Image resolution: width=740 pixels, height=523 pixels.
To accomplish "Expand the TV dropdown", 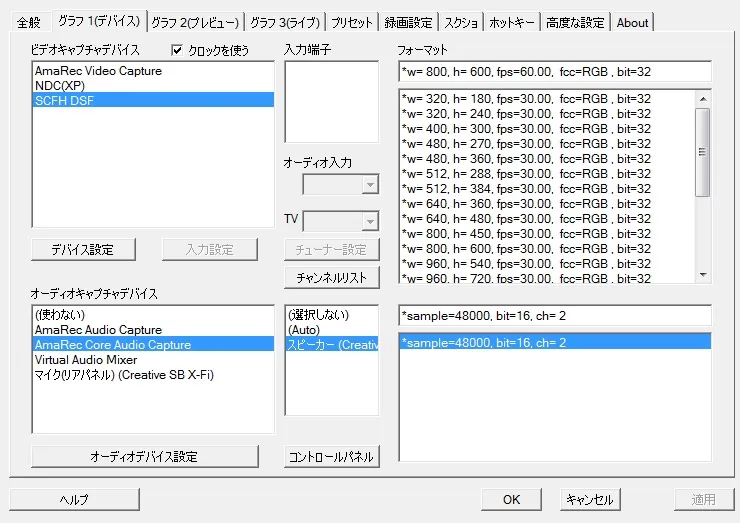I will pos(370,221).
